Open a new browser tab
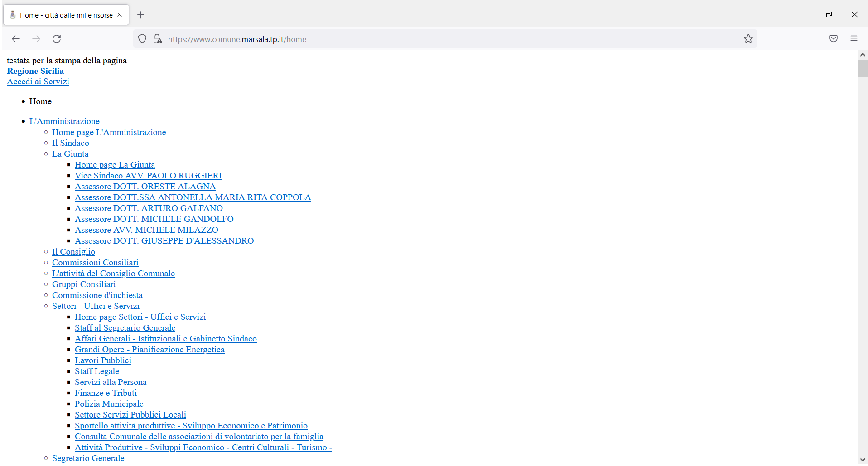Viewport: 868px width, 466px height. 140,14
